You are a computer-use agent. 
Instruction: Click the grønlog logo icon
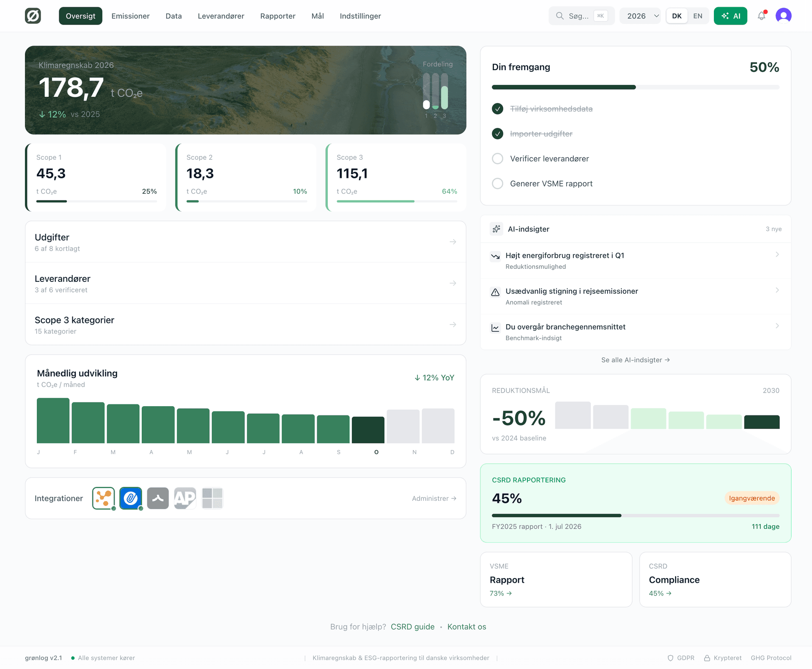pos(33,16)
